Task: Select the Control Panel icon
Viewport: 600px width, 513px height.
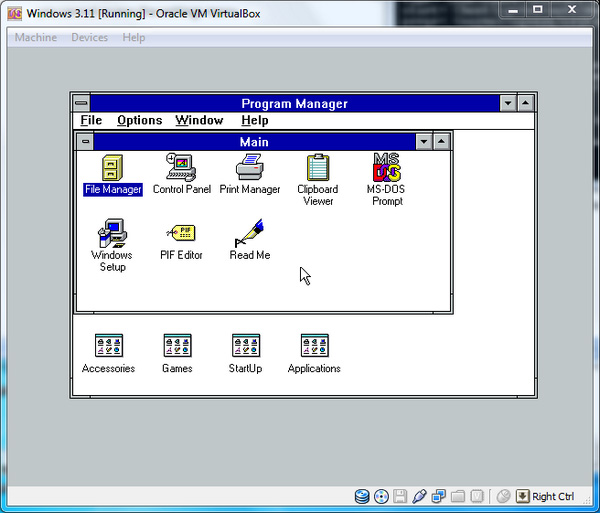Action: 181,167
